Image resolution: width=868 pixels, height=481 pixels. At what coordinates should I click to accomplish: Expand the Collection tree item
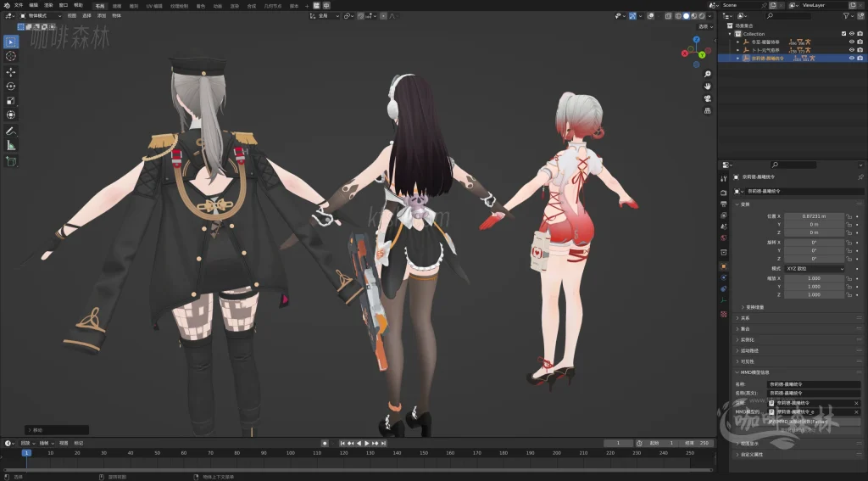coord(730,34)
